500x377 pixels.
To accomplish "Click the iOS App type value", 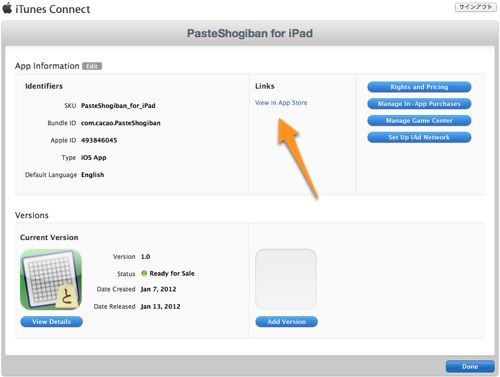I will (x=94, y=158).
